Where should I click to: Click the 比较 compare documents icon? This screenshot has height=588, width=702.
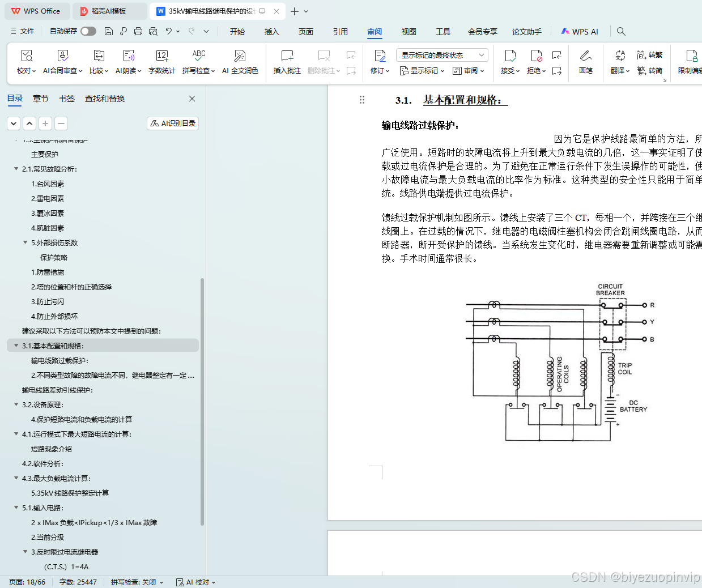(99, 56)
